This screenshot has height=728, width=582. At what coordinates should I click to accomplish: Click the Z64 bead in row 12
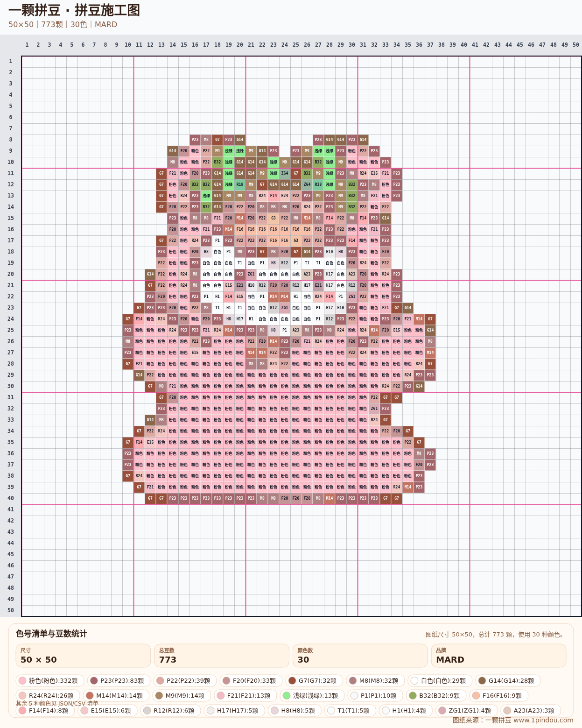click(307, 184)
